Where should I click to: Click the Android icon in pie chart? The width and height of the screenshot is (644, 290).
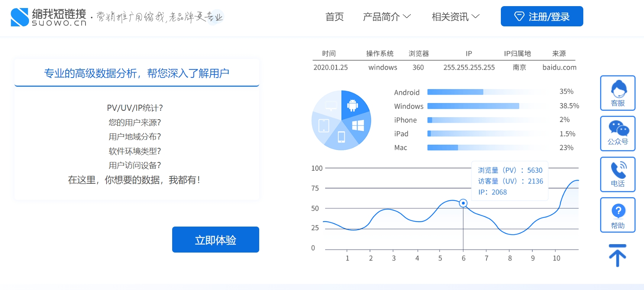coord(352,105)
